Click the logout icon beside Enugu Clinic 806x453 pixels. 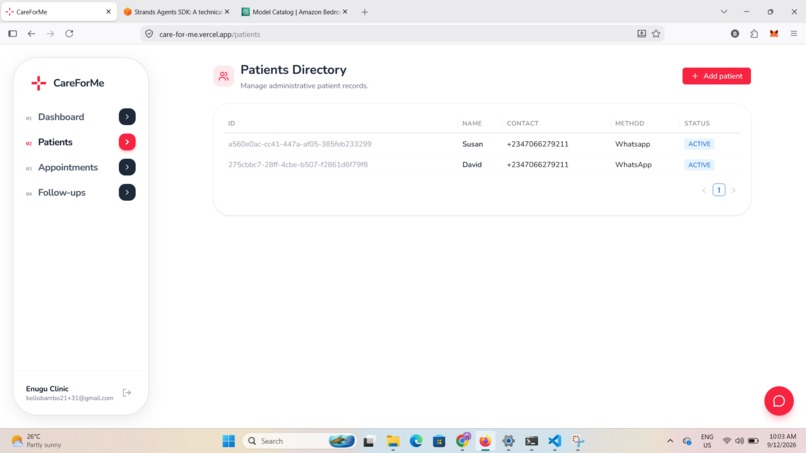(127, 393)
